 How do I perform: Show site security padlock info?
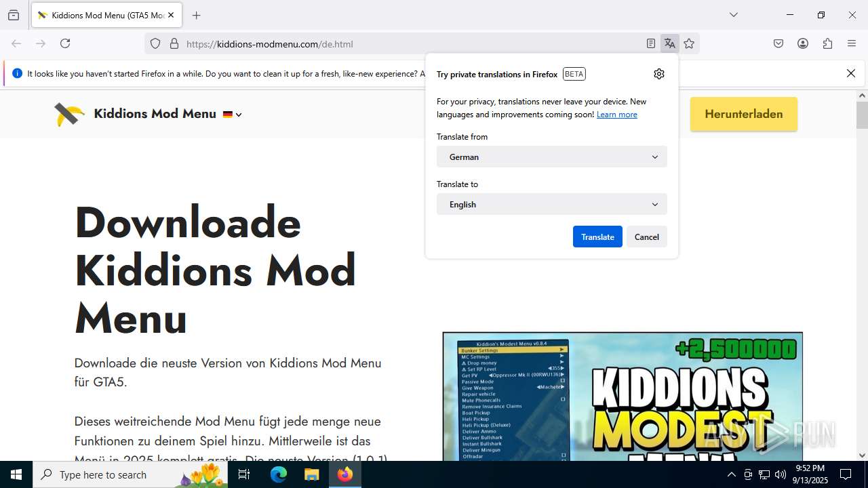[x=174, y=44]
